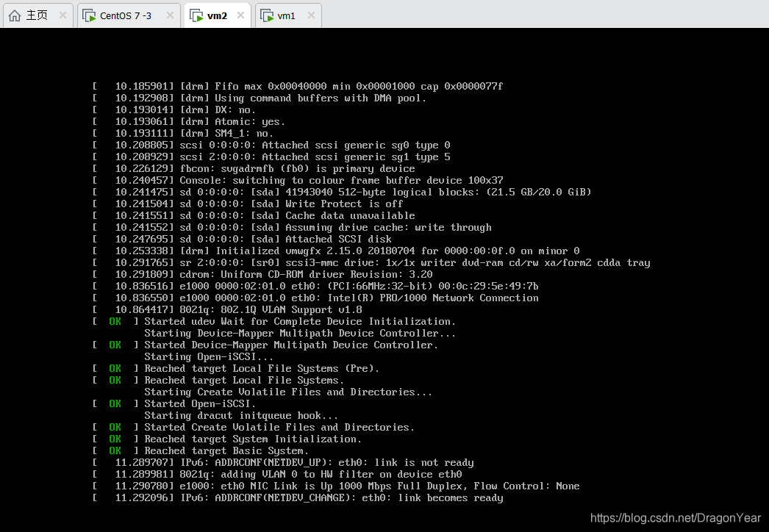
Task: Click '802.1Q VLAN Support v1.8' line
Action: tap(228, 310)
